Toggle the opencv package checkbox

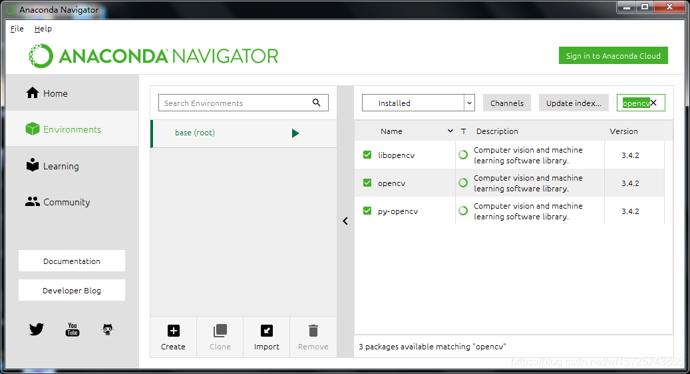tap(367, 183)
